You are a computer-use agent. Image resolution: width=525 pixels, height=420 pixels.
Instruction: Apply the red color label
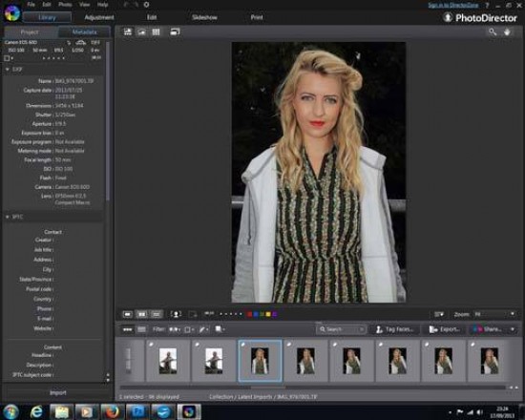pos(249,314)
